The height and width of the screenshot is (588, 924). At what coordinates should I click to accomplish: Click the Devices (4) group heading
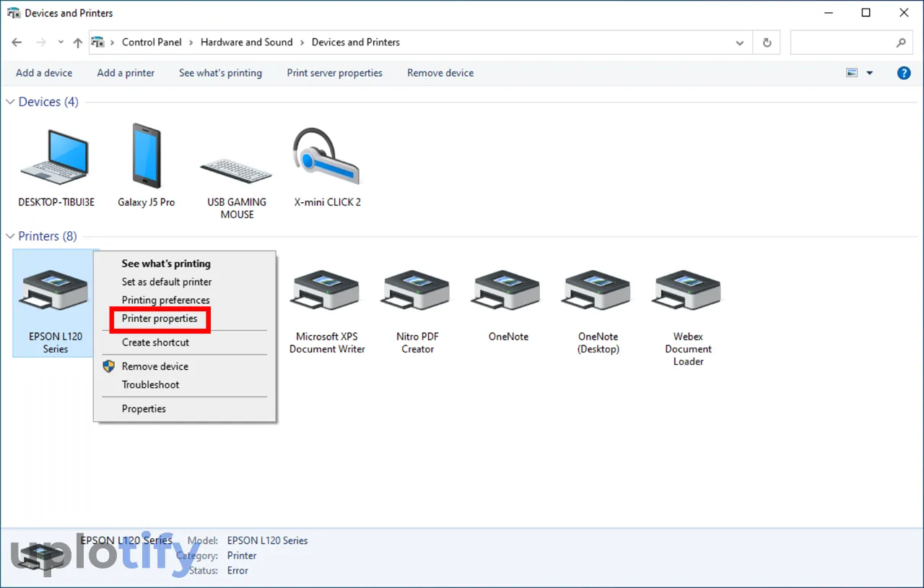click(x=48, y=102)
